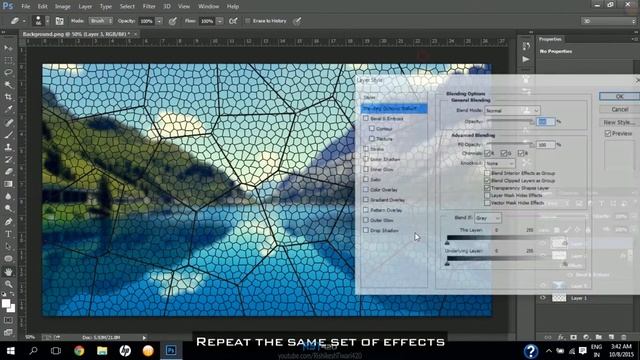Select the Hand tool
The height and width of the screenshot is (360, 640).
click(8, 271)
